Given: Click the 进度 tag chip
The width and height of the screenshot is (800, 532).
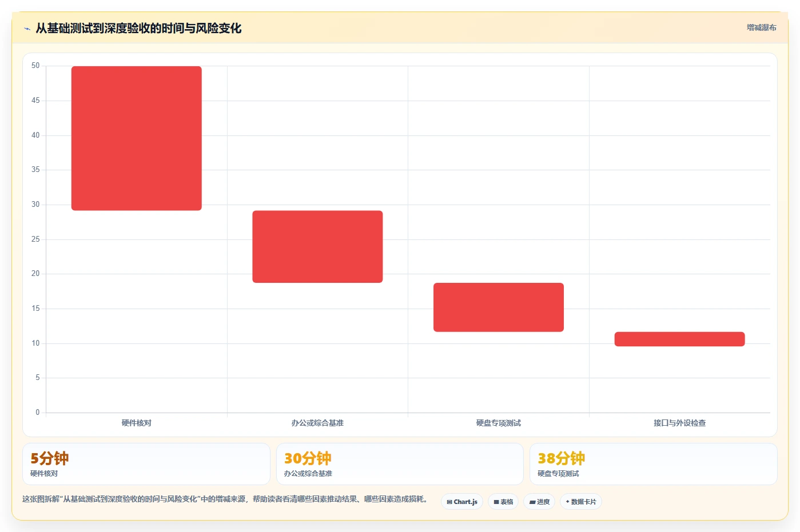Looking at the screenshot, I should point(539,502).
